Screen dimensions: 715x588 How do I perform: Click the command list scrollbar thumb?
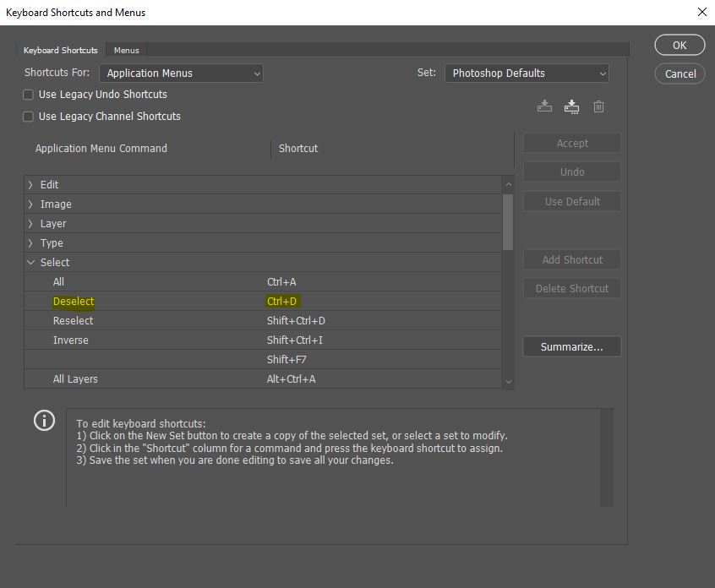click(508, 222)
